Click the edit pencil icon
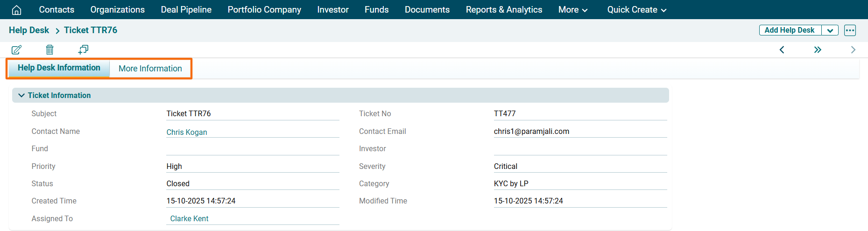Viewport: 868px width, 231px height. point(16,49)
